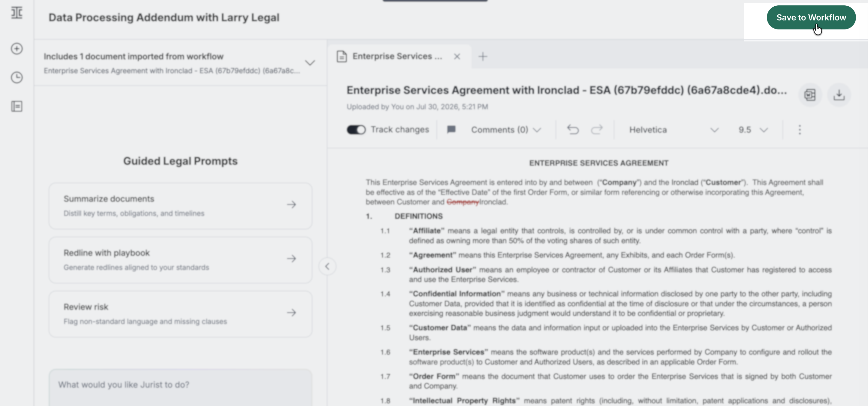Open the more options vertical dots menu
The height and width of the screenshot is (406, 868).
[800, 130]
